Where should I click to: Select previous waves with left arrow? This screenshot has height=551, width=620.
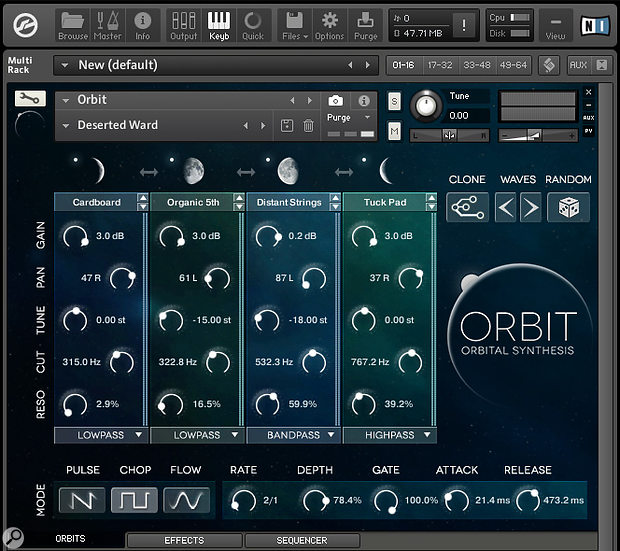tap(506, 207)
